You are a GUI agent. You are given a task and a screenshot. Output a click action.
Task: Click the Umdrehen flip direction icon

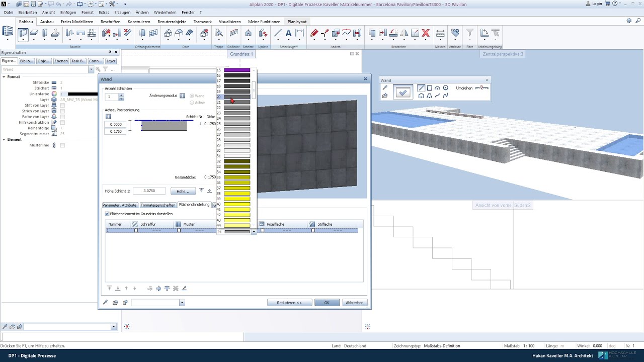tap(481, 88)
